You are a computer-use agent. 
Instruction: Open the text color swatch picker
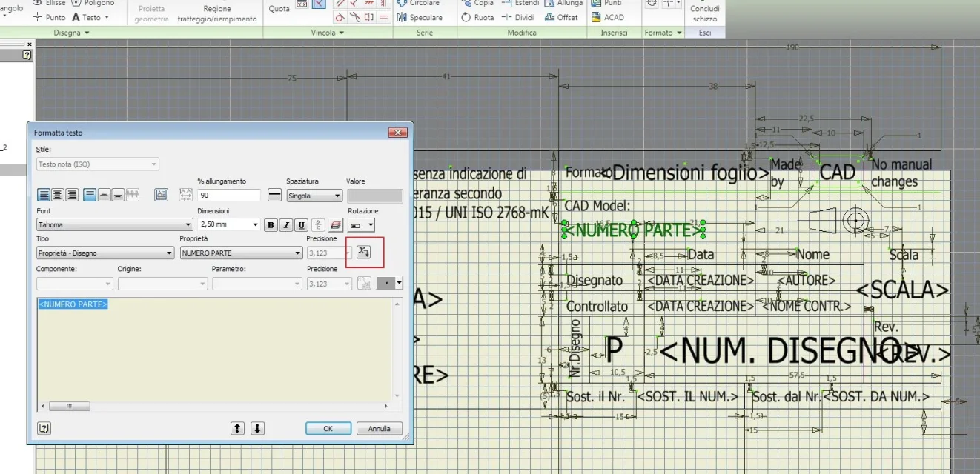[x=391, y=282]
